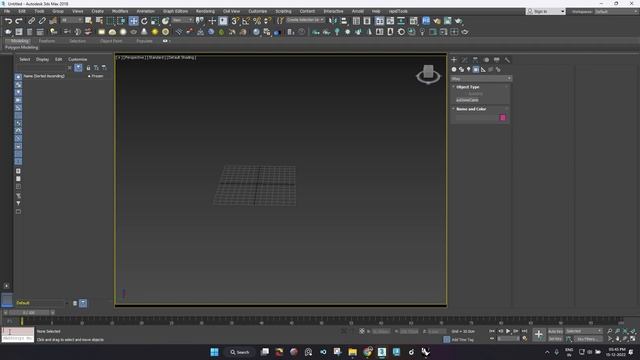Open the Animation menu
This screenshot has height=360, width=640.
[145, 11]
